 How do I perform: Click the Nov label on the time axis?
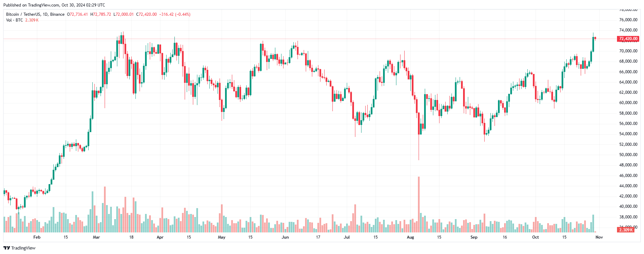(599, 237)
